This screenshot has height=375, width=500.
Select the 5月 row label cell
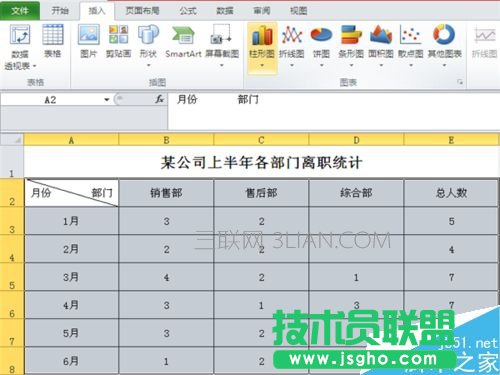pyautogui.click(x=71, y=333)
